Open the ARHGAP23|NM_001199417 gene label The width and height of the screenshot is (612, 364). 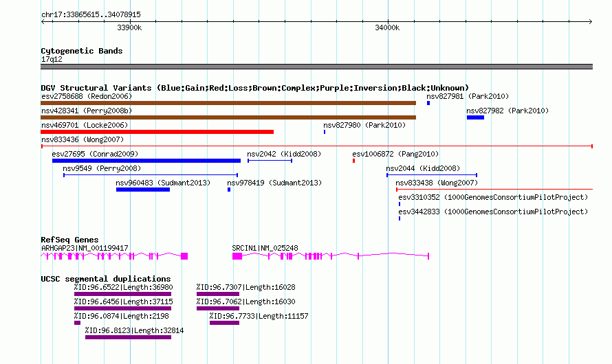85,248
